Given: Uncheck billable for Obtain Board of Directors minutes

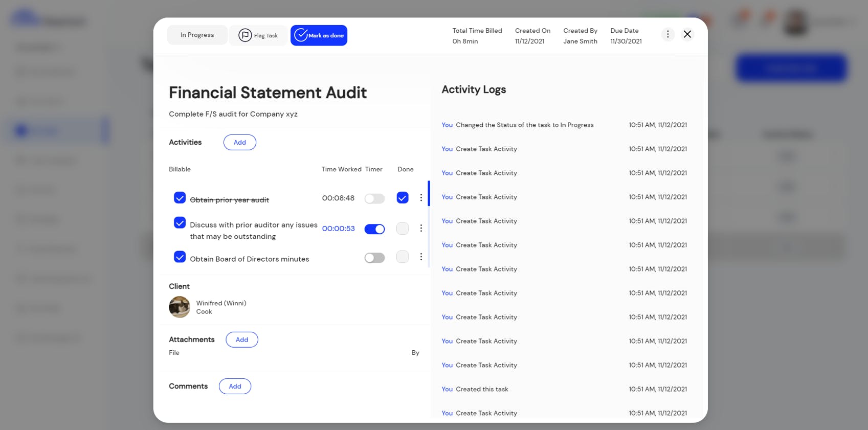Looking at the screenshot, I should [180, 257].
